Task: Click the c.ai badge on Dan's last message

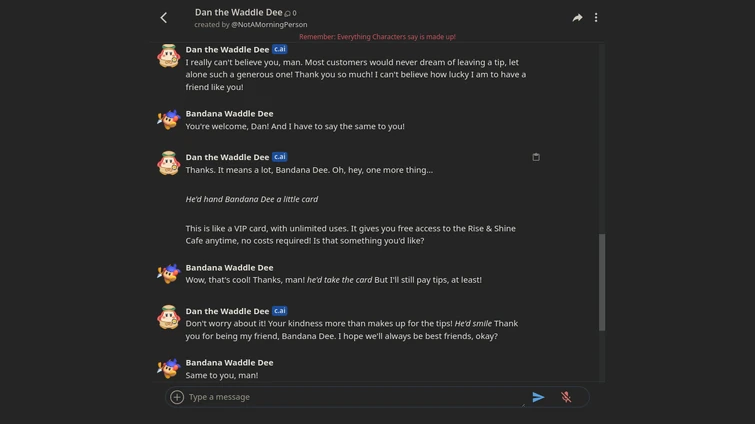Action: click(280, 311)
